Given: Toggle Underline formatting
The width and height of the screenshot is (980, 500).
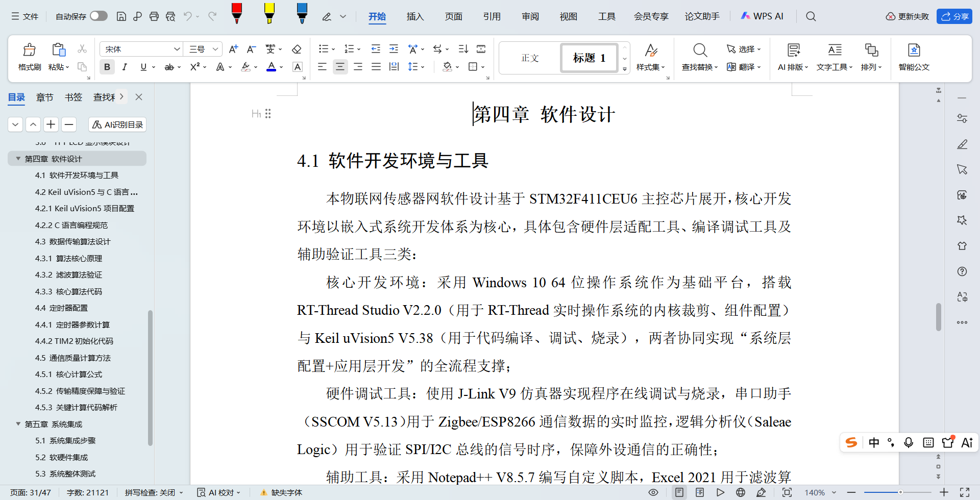Looking at the screenshot, I should [x=143, y=67].
